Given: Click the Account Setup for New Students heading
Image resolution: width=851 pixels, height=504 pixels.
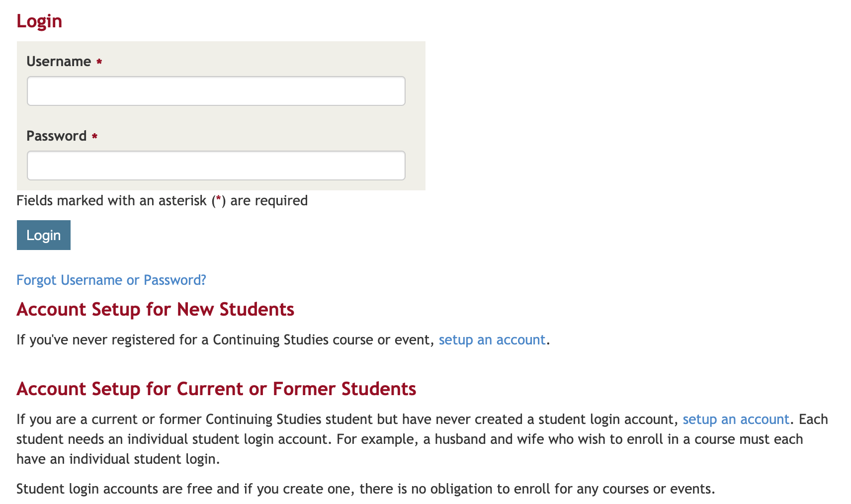Looking at the screenshot, I should pyautogui.click(x=155, y=310).
